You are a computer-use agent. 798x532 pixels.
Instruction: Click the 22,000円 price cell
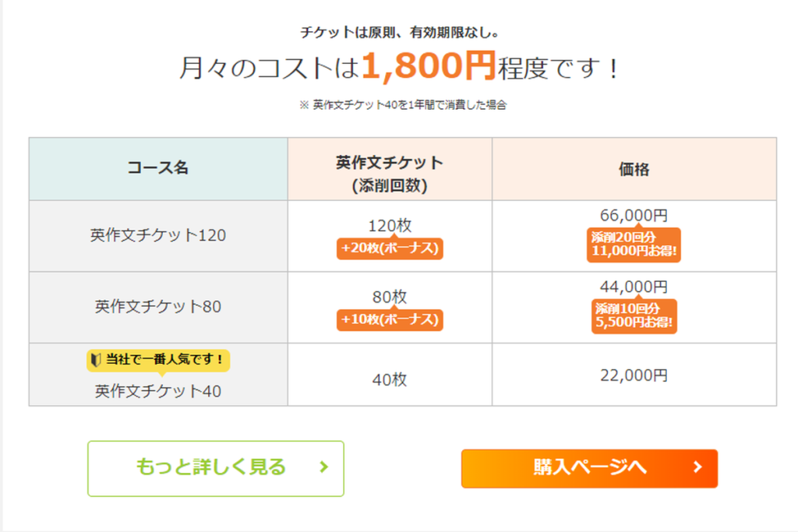[634, 375]
